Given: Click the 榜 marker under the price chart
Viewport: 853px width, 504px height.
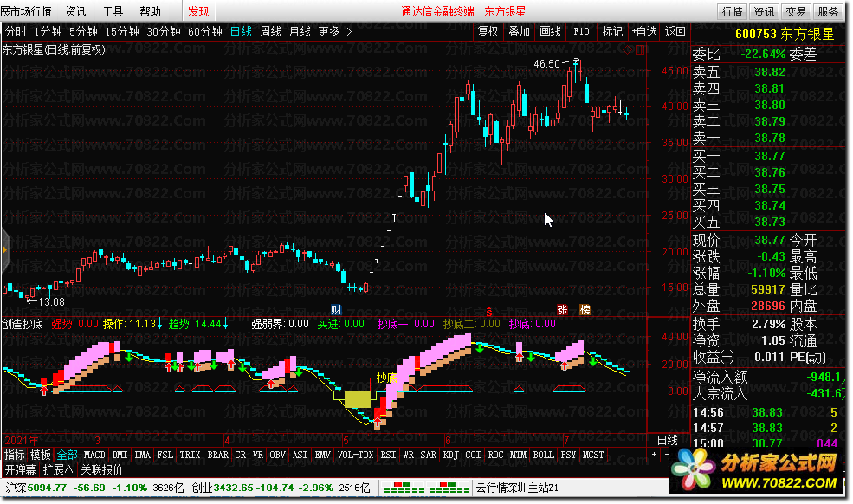Looking at the screenshot, I should (585, 310).
